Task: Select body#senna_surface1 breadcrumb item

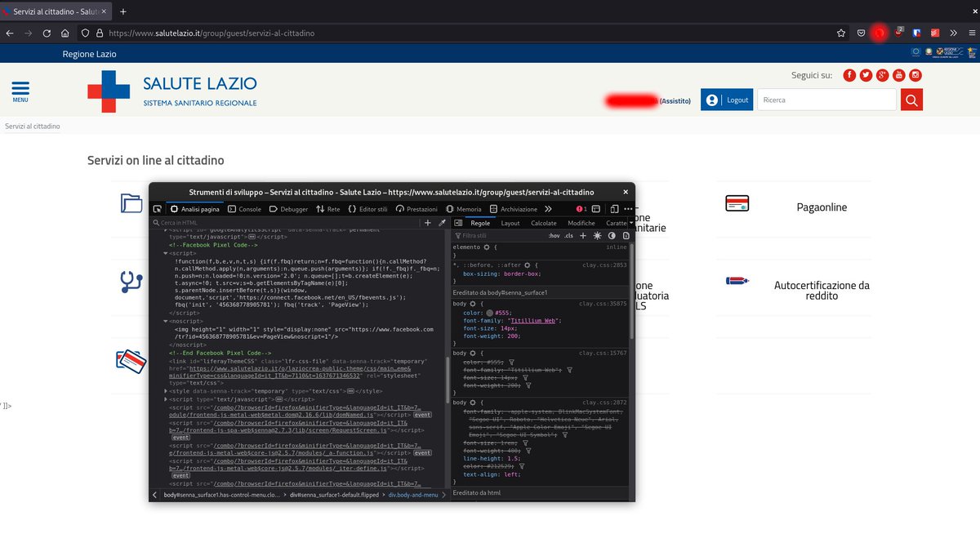Action: [x=220, y=495]
